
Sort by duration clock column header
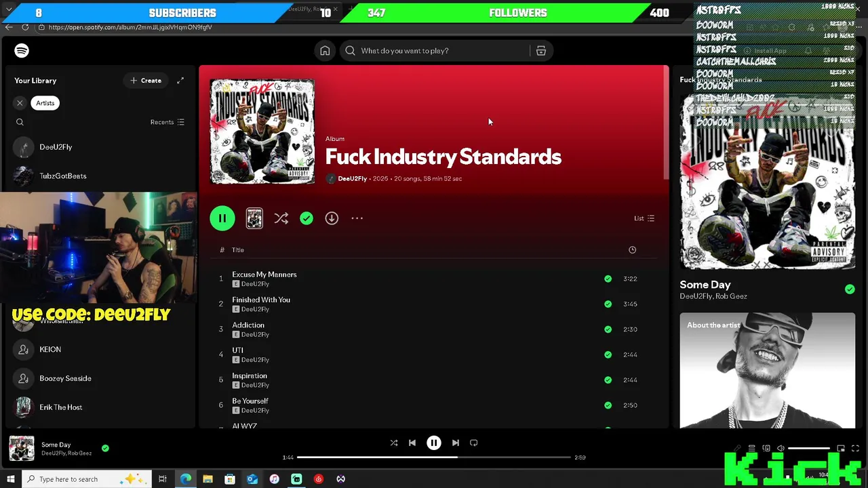632,250
